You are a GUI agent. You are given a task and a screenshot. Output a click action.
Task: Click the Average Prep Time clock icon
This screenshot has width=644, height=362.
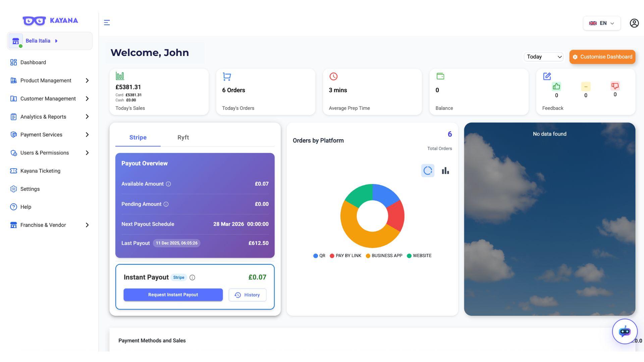pyautogui.click(x=333, y=76)
